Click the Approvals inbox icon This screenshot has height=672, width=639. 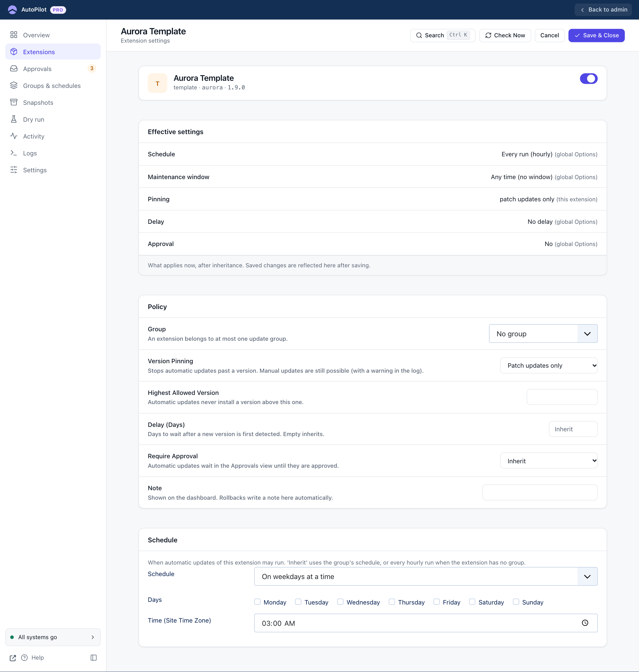click(14, 69)
